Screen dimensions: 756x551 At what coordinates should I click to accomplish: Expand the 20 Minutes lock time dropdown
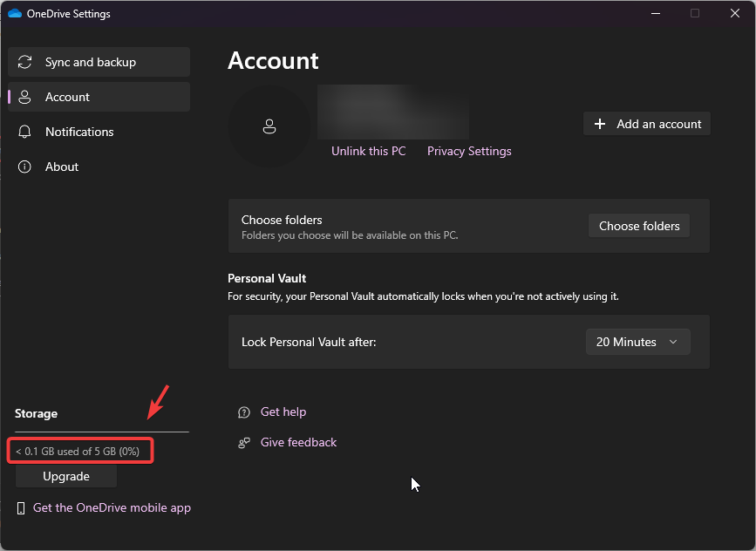[638, 342]
